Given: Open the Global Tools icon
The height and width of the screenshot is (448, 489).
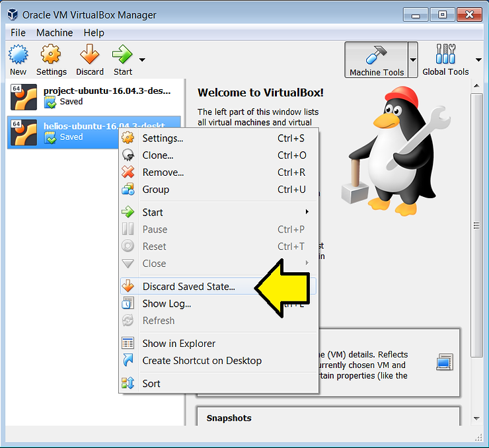Looking at the screenshot, I should pos(445,59).
